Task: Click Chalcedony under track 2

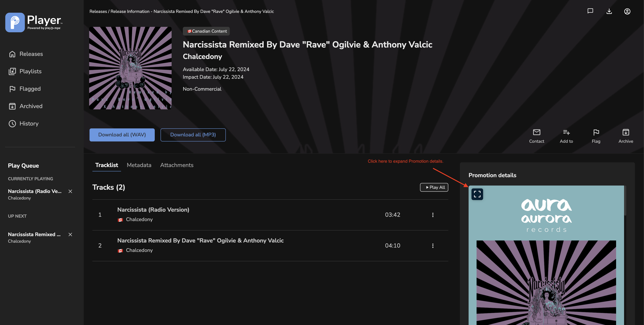Action: 139,250
